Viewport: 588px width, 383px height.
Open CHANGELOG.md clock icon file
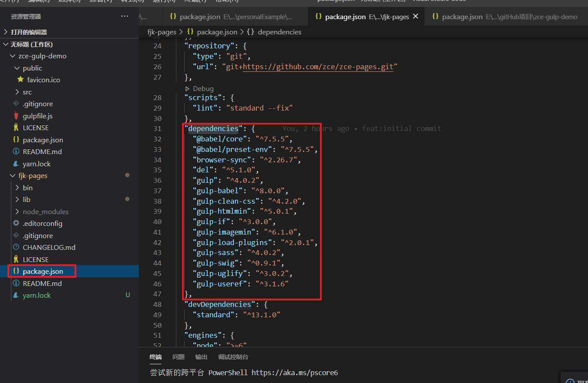(x=49, y=248)
